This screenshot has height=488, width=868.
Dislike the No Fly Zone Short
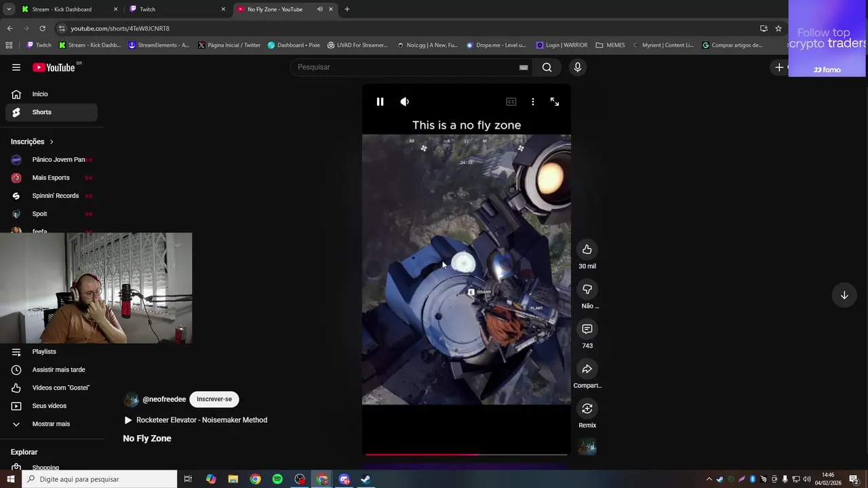(x=587, y=289)
